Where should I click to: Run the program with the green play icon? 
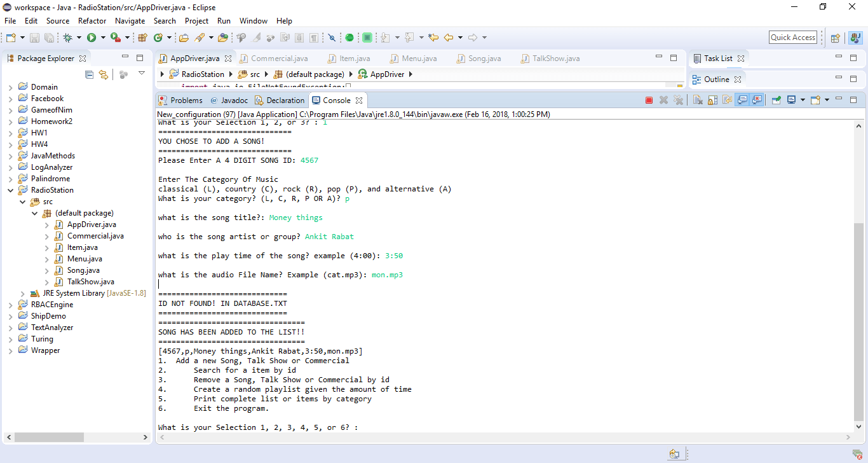(x=92, y=38)
